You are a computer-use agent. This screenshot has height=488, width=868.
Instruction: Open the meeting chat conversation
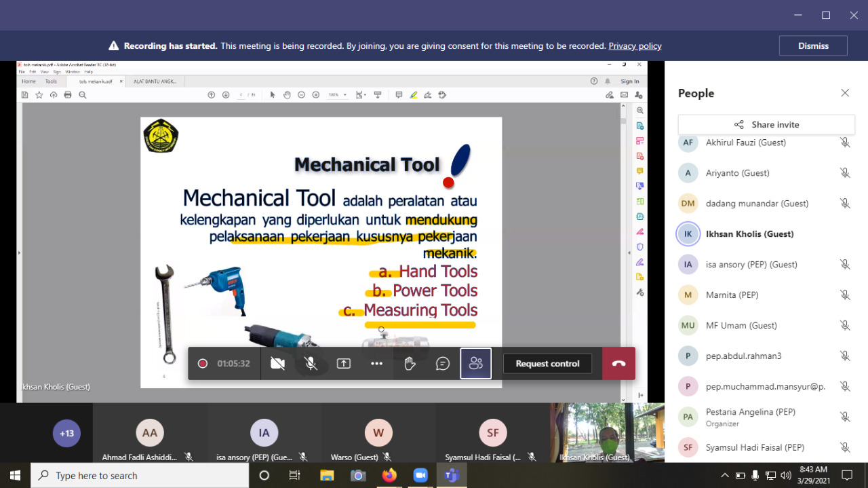443,364
